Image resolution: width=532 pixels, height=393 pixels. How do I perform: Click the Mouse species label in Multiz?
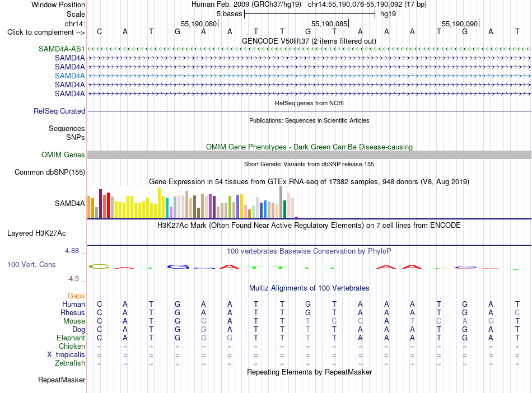[74, 321]
